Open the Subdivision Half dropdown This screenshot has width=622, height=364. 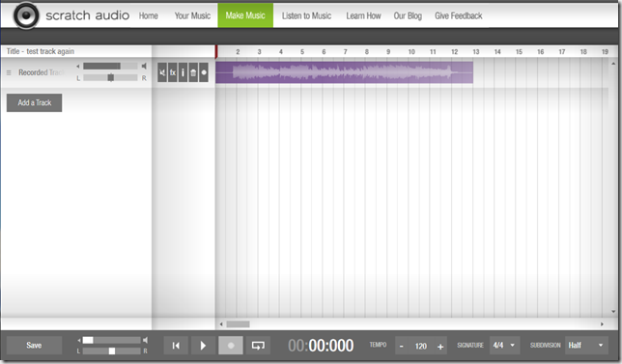coord(586,346)
